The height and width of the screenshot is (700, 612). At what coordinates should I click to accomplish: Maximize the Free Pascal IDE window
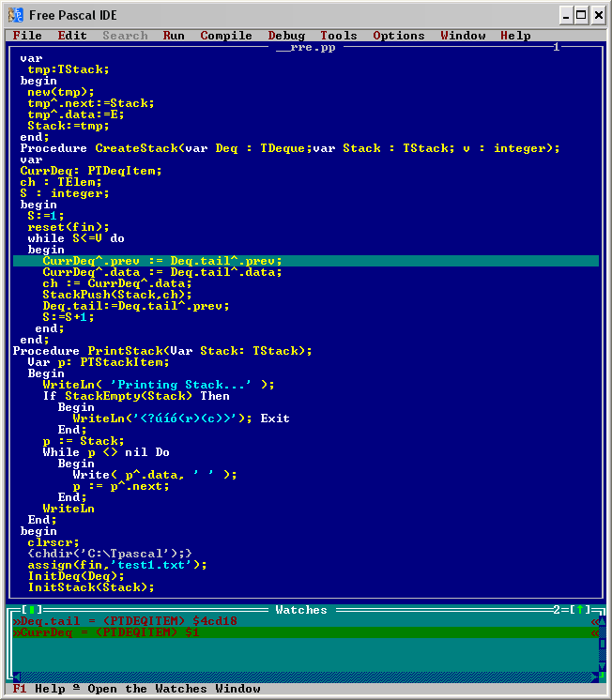582,14
